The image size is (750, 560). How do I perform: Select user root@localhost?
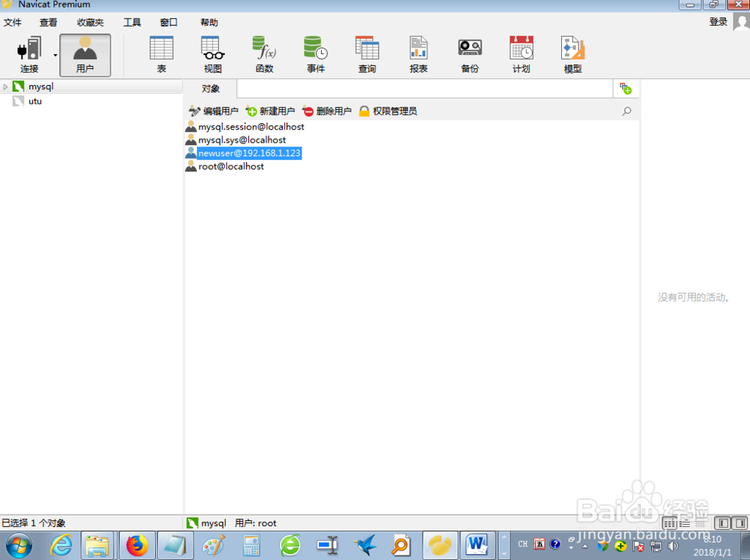(x=225, y=166)
